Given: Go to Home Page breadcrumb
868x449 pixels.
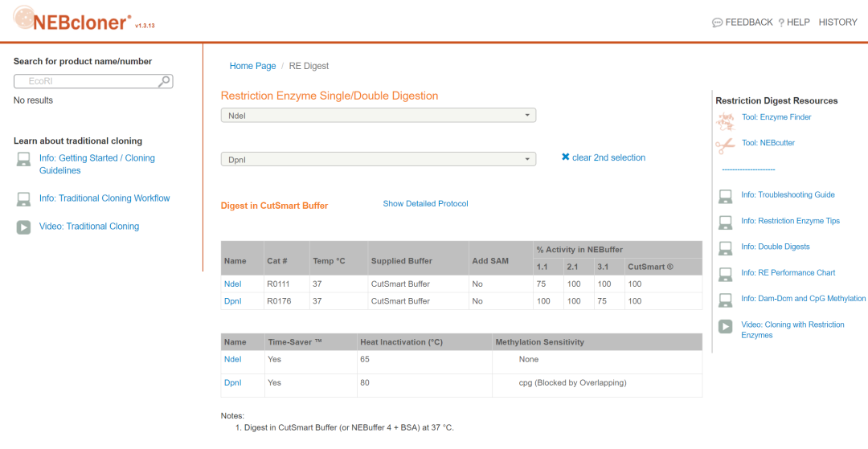Looking at the screenshot, I should point(252,66).
